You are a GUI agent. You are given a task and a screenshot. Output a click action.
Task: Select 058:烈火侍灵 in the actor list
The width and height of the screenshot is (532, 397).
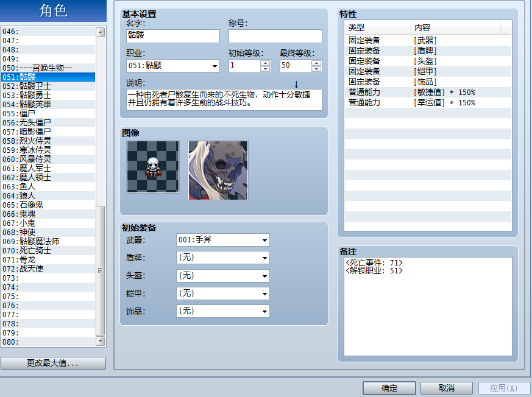[x=48, y=141]
